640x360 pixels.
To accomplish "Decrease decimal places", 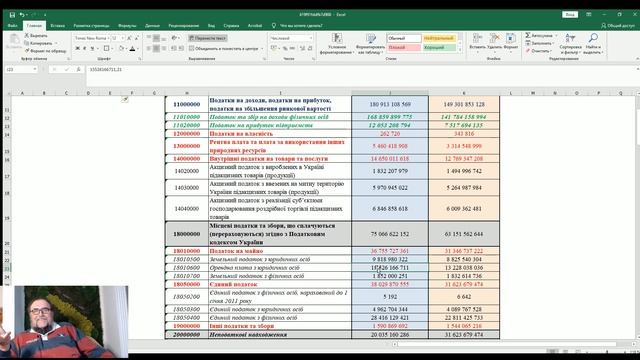I will 310,48.
